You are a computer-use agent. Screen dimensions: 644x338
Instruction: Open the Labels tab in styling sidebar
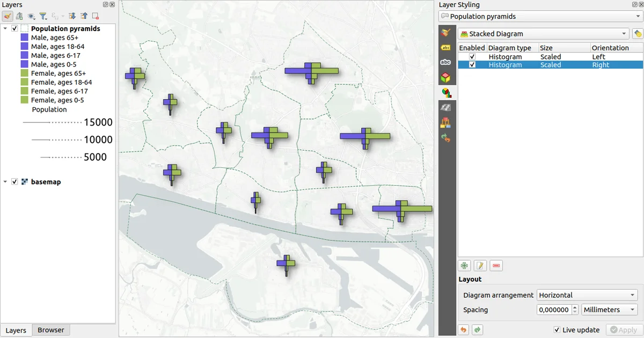[x=445, y=47]
